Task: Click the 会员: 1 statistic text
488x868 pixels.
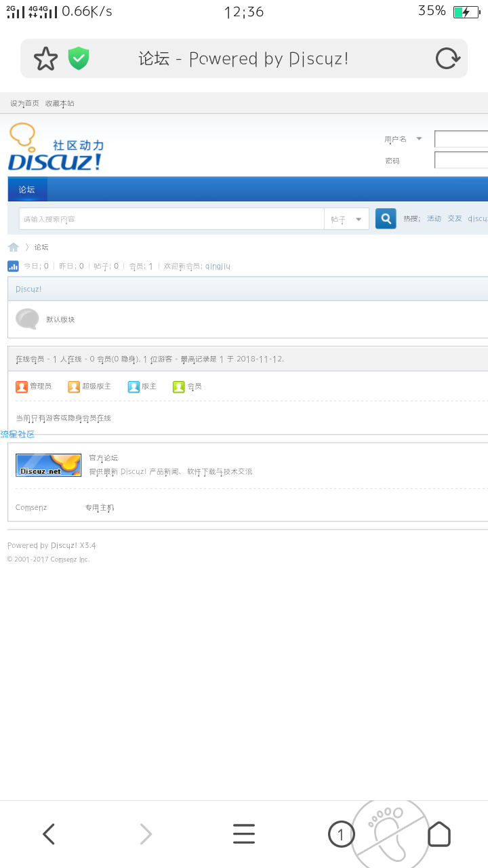Action: click(141, 267)
